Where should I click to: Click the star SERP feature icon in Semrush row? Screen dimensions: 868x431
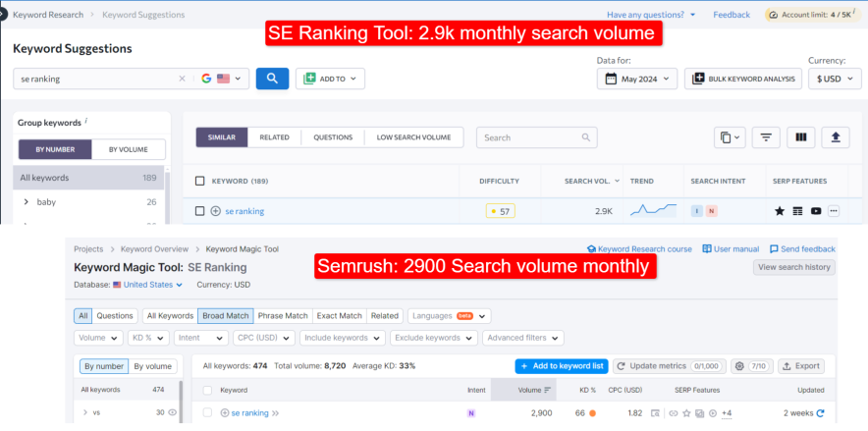pyautogui.click(x=686, y=412)
